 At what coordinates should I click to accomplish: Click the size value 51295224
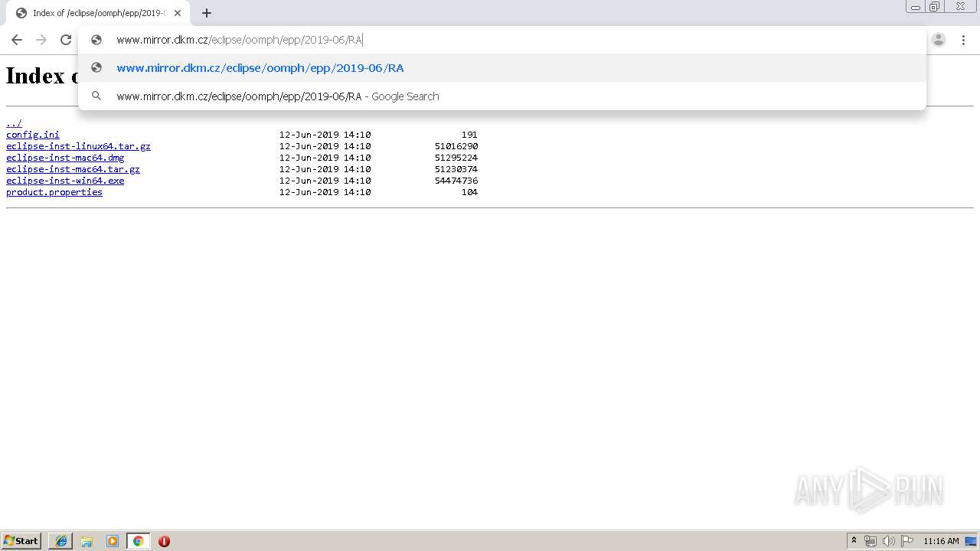pos(456,158)
